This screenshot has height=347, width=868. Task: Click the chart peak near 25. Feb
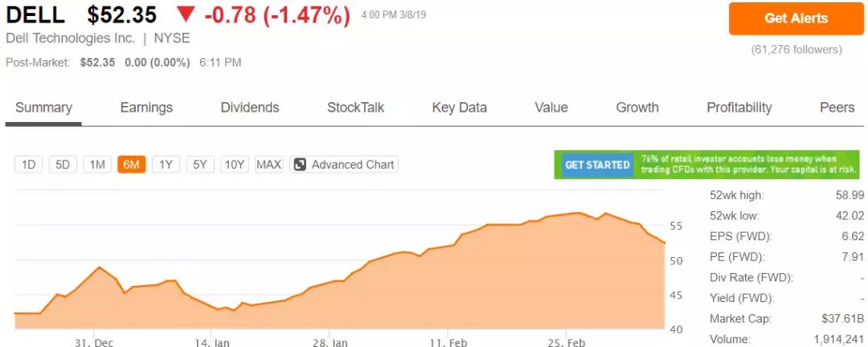[x=577, y=213]
